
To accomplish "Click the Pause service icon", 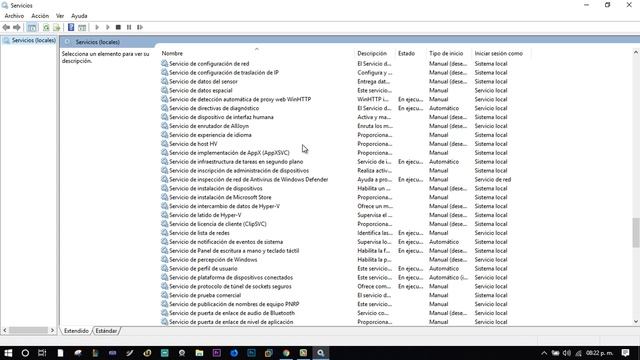I will [129, 27].
